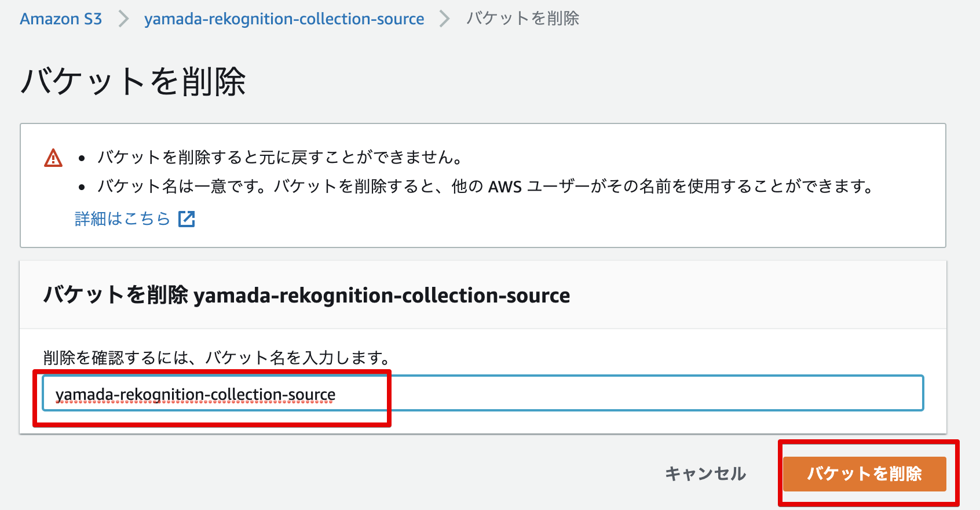Select the バケットを削除 breadcrumb item
The height and width of the screenshot is (510, 980).
pyautogui.click(x=522, y=19)
